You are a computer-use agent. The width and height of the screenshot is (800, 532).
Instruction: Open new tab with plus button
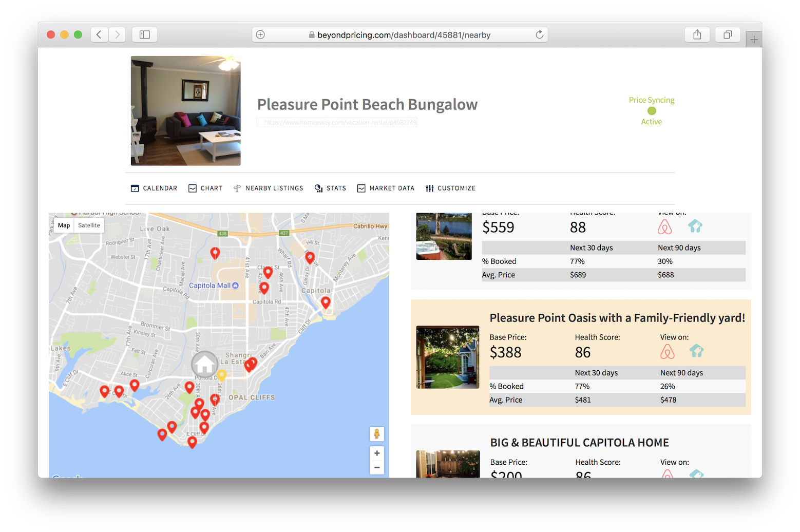pyautogui.click(x=754, y=40)
